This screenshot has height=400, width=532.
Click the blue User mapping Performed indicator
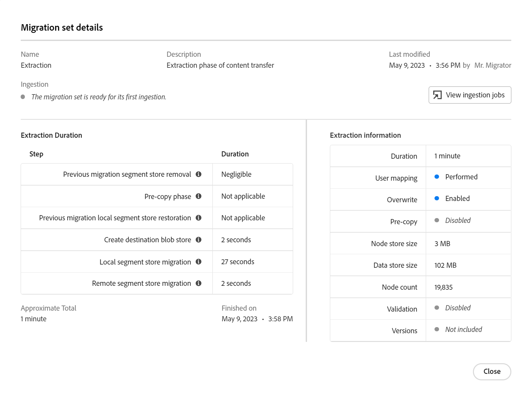437,177
